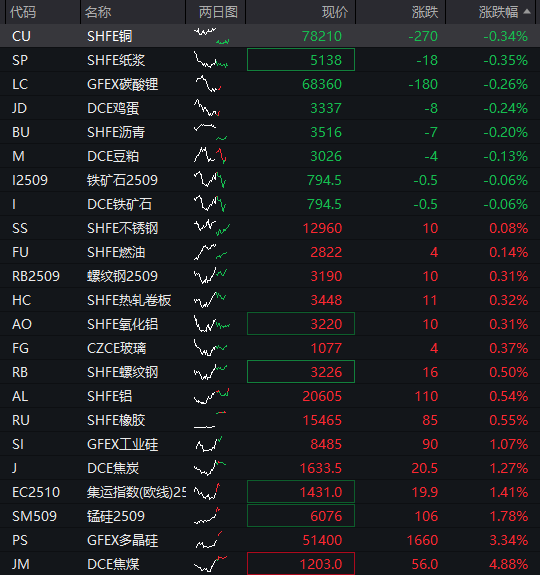The height and width of the screenshot is (575, 540).
Task: Open the two-day chart for SHFE铜
Action: pos(212,36)
